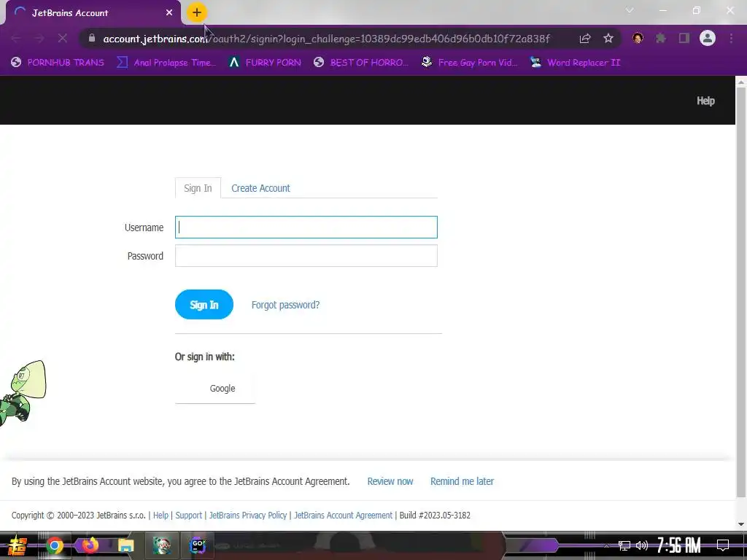This screenshot has width=747, height=560.
Task: Close the JetBrains Account tab
Action: [x=169, y=13]
